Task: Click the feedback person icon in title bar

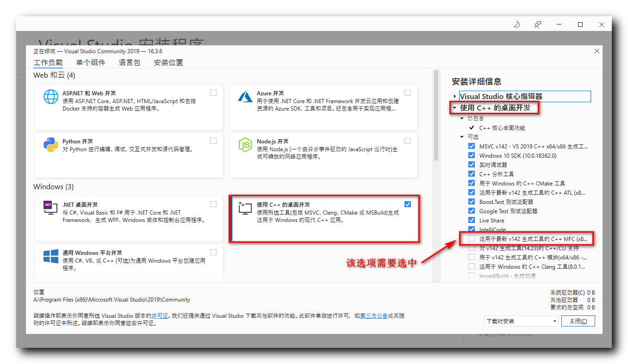Action: 538,25
